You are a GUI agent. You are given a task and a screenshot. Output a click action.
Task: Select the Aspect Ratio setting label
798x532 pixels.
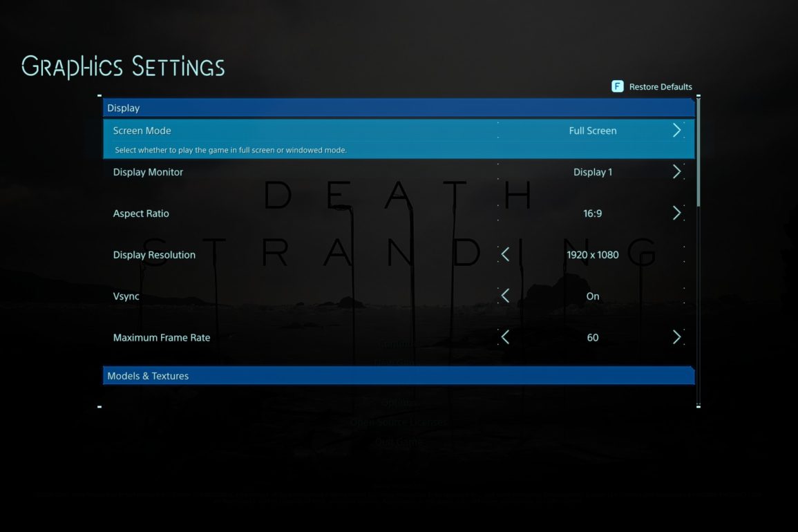[141, 213]
